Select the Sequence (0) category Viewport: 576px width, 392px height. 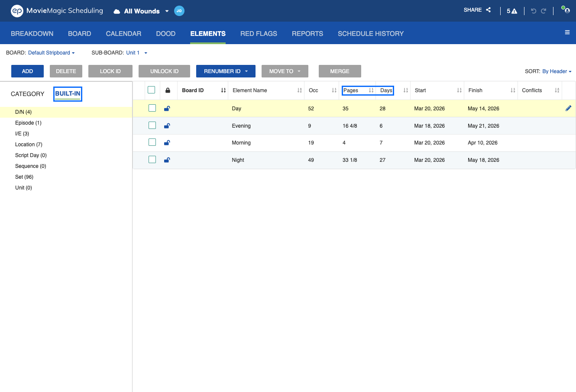[66, 166]
